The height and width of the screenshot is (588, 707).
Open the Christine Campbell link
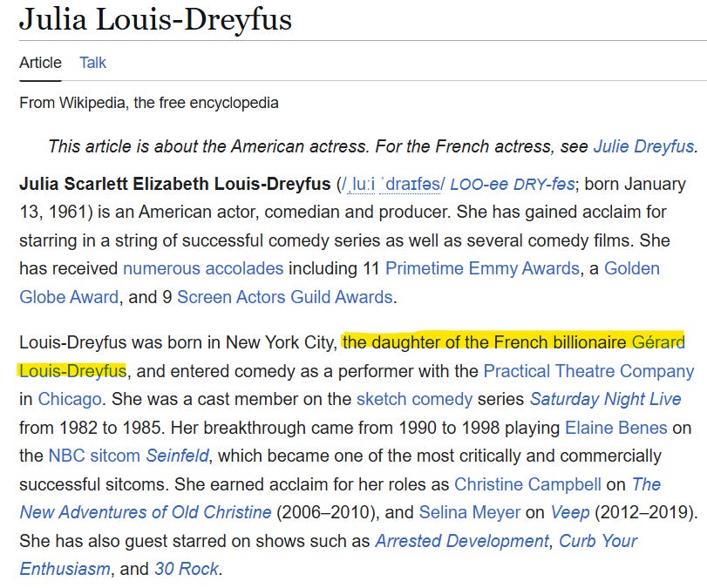527,484
